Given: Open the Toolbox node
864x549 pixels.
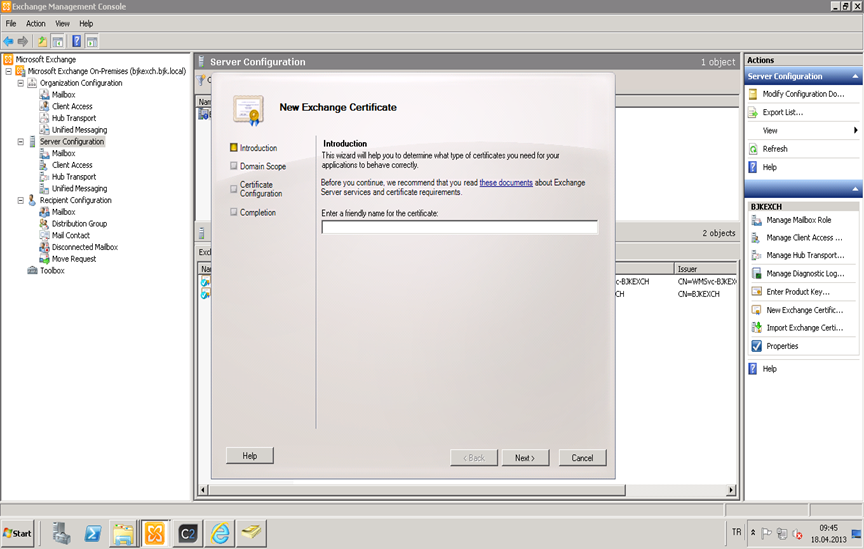Looking at the screenshot, I should coord(52,271).
